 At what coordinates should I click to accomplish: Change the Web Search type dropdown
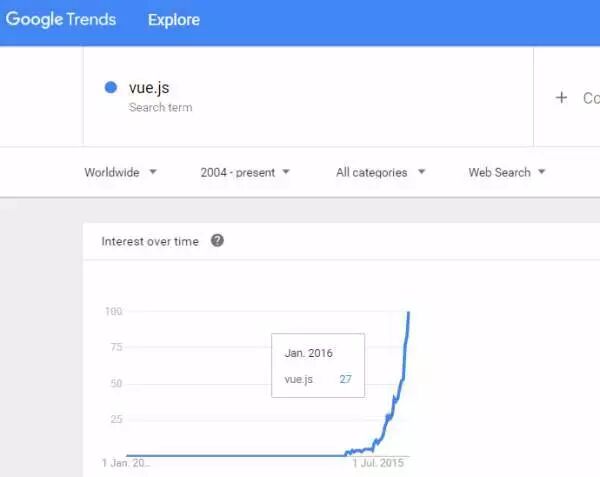tap(507, 173)
